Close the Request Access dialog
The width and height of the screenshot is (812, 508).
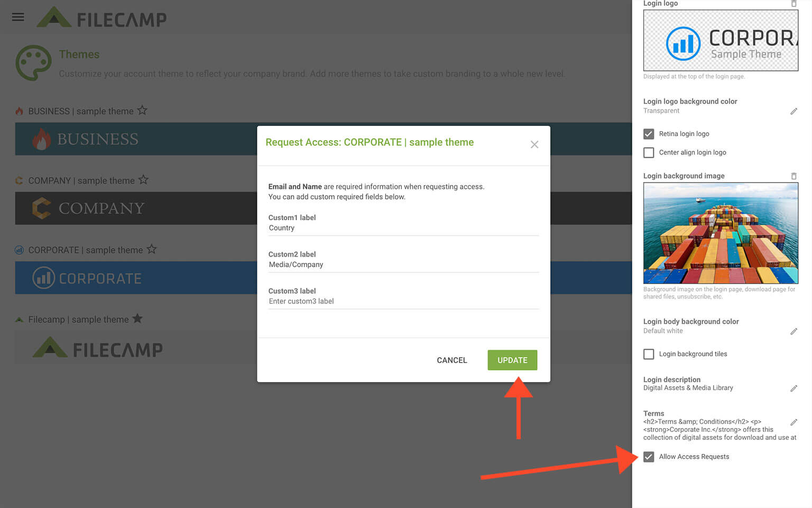pyautogui.click(x=534, y=144)
